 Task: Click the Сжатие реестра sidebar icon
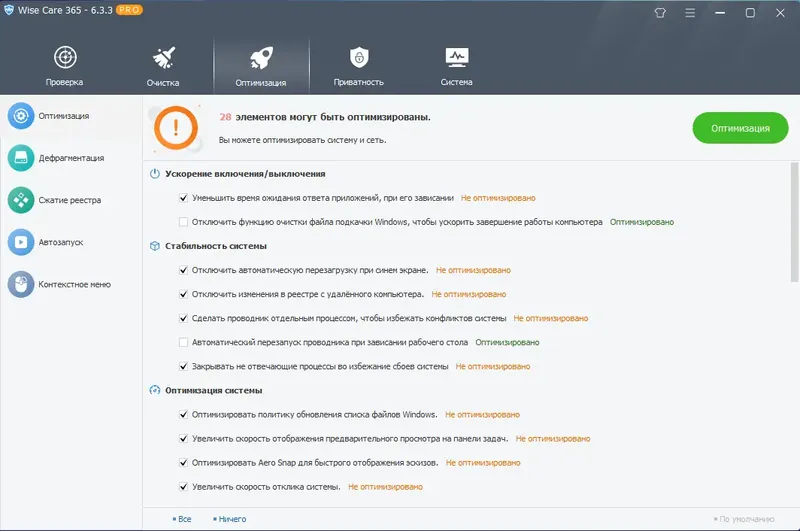[21, 200]
